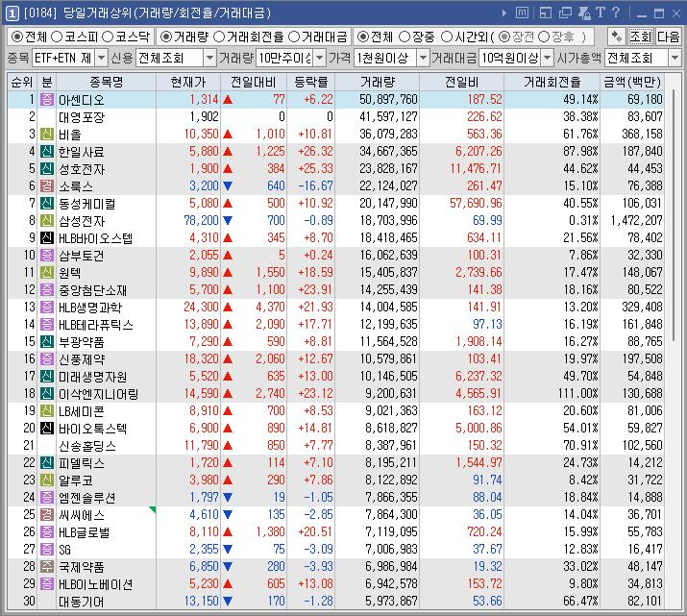The width and height of the screenshot is (687, 616).
Task: Click the 증 badge on 아센디오 row
Action: coord(47,99)
